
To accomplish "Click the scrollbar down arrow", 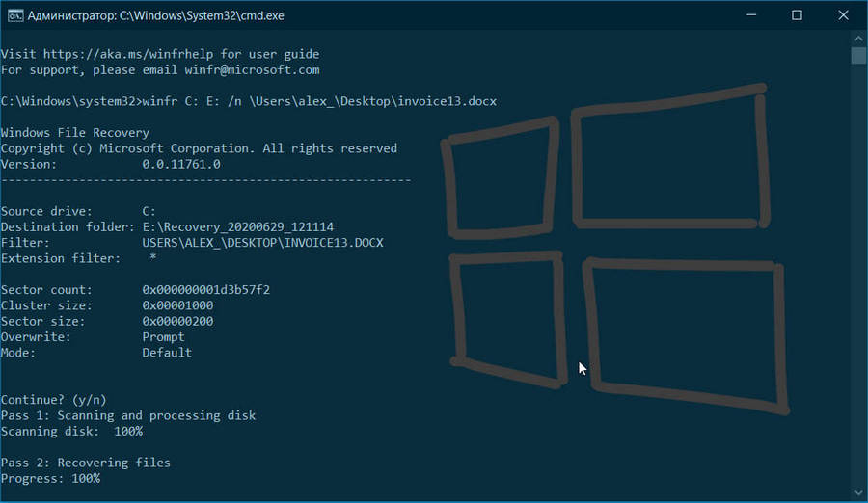I will 858,492.
